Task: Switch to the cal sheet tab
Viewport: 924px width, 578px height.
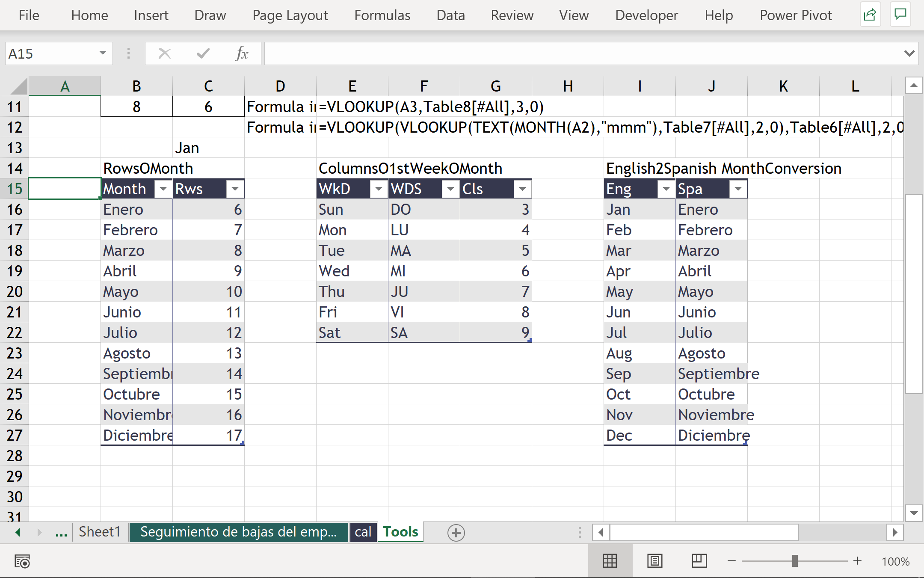Action: tap(363, 532)
